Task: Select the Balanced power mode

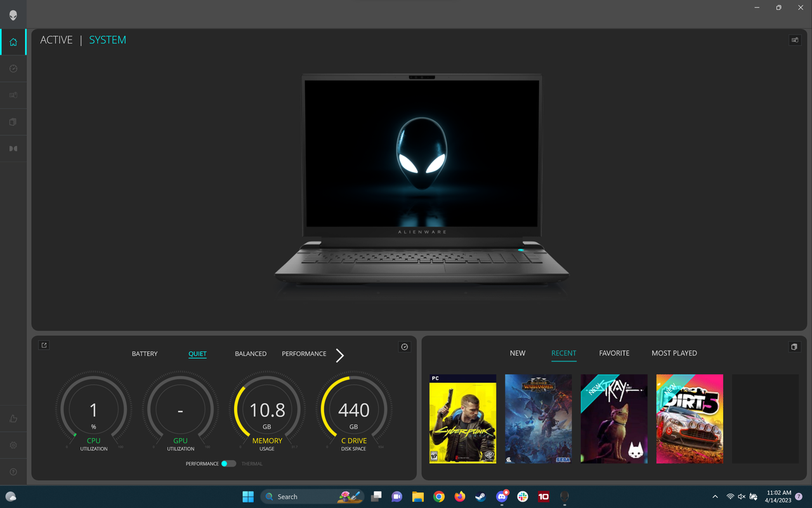Action: click(x=251, y=354)
